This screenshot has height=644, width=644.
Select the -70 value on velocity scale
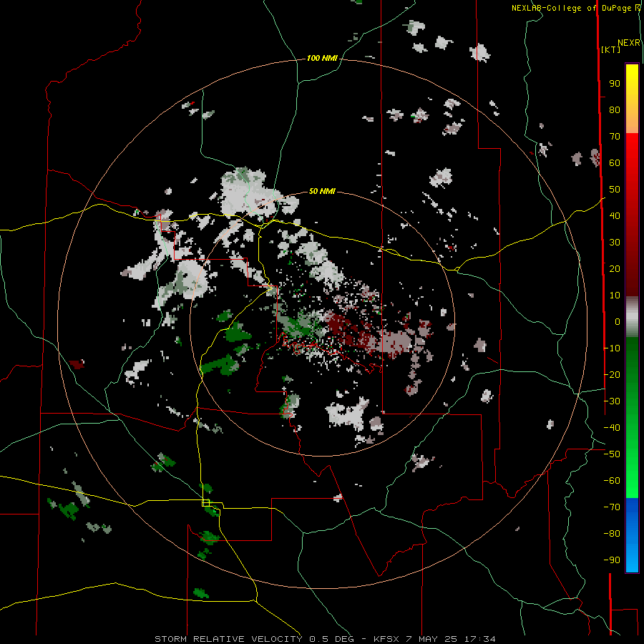(x=612, y=507)
